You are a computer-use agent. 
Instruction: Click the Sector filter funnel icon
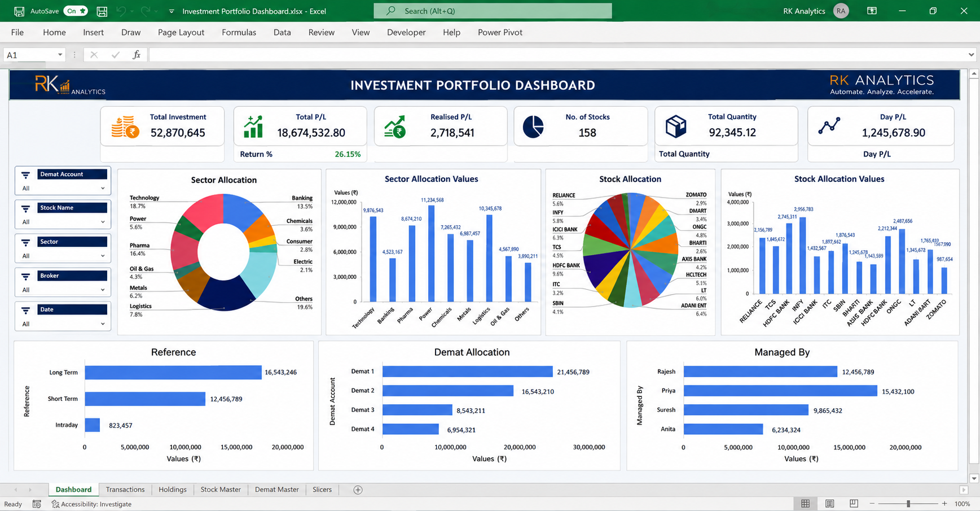click(25, 242)
